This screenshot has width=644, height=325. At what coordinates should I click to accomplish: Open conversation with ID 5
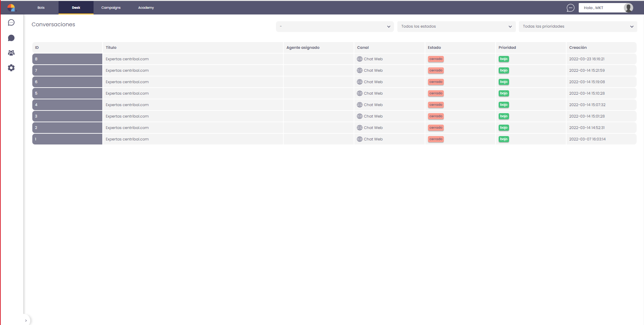pos(67,93)
